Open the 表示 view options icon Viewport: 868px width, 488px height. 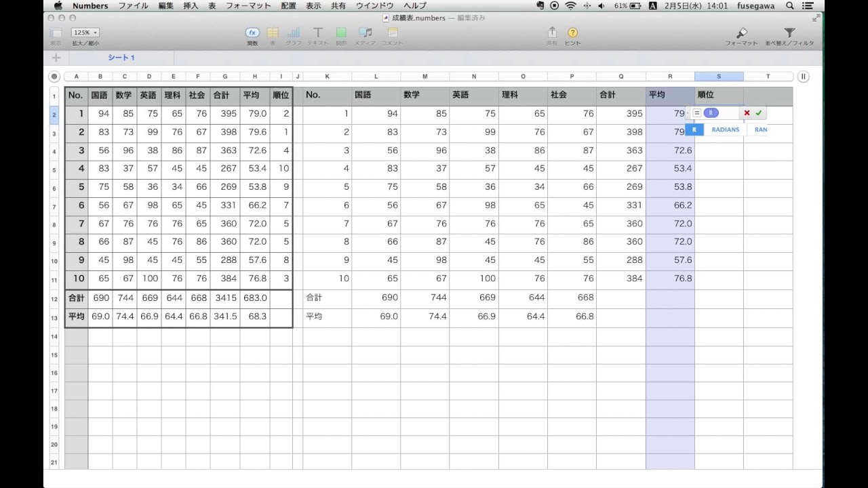[x=56, y=33]
